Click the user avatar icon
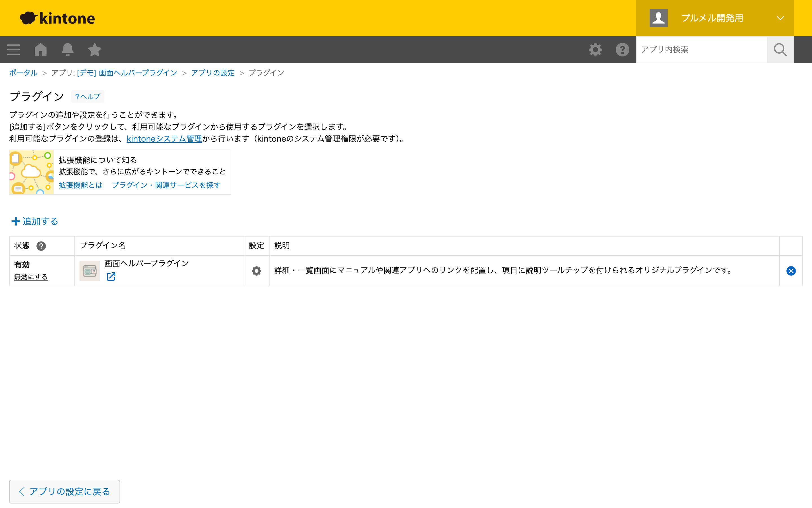812x508 pixels. pyautogui.click(x=658, y=18)
